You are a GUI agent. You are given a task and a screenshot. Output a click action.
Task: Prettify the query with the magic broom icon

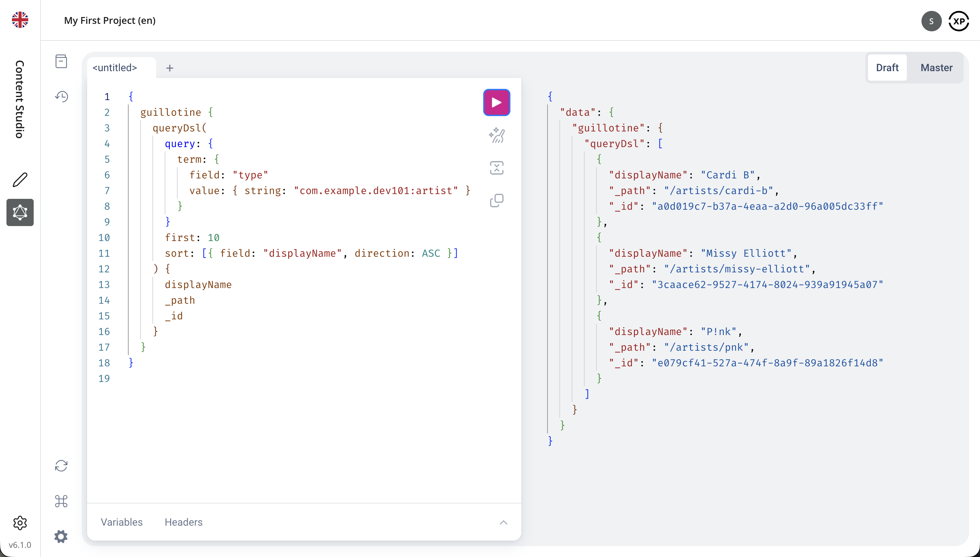[496, 135]
